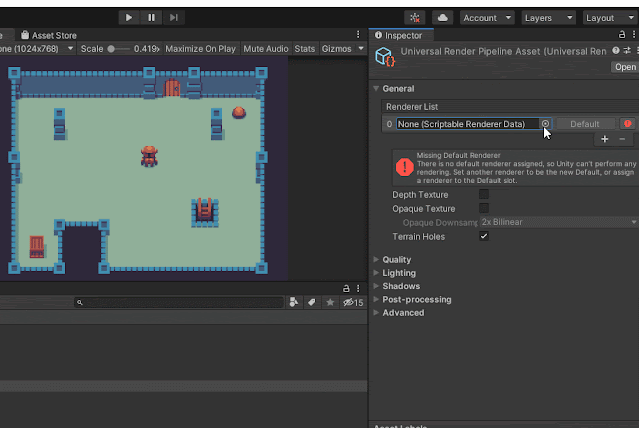Search by type filter icon
The width and height of the screenshot is (639, 428).
click(293, 302)
